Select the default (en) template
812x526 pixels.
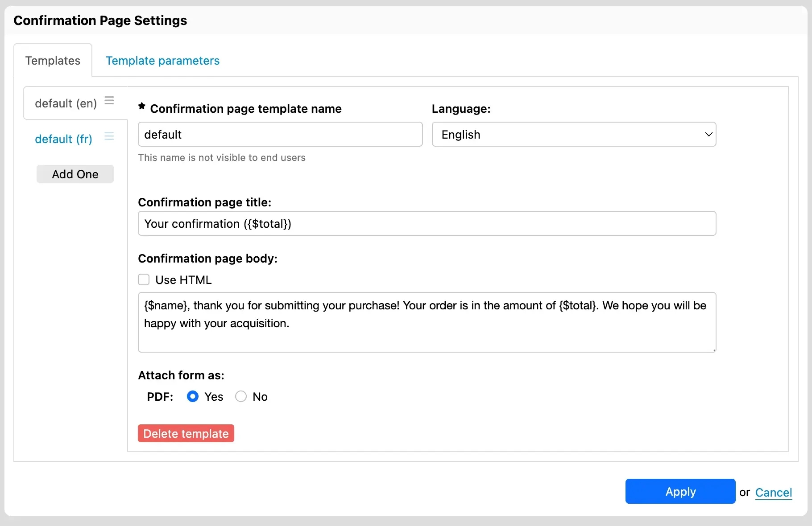pos(65,103)
